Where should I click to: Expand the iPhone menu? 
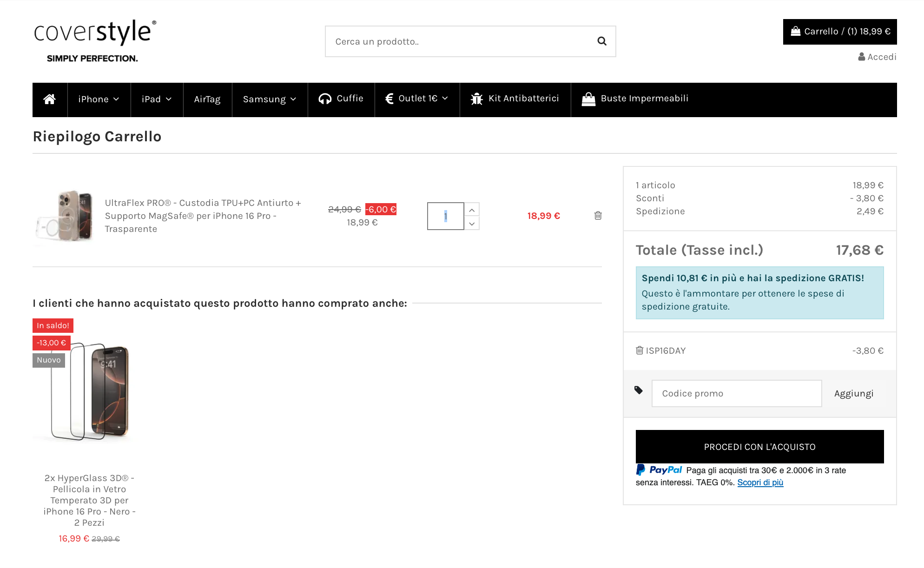(99, 99)
